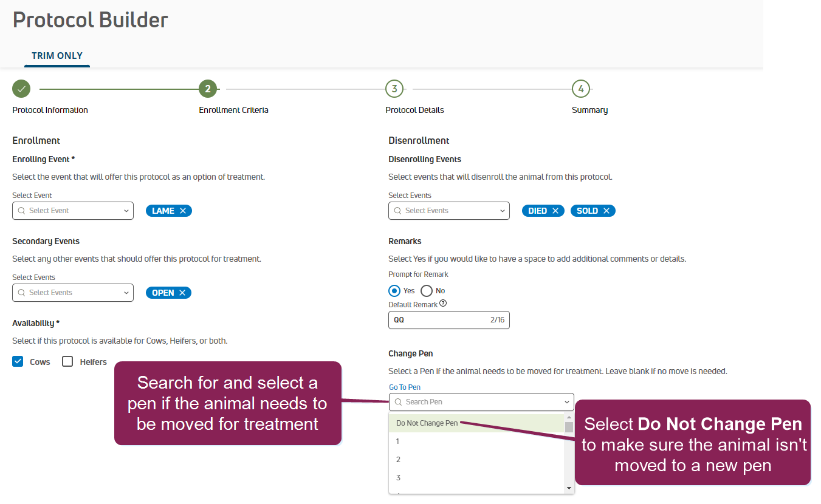Remove the DIED disenrolling event tag
The height and width of the screenshot is (504, 821).
pyautogui.click(x=555, y=211)
